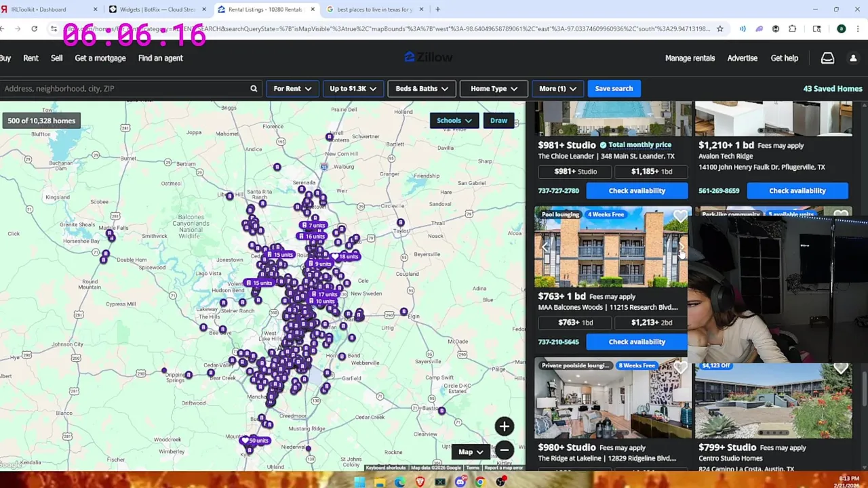Image resolution: width=868 pixels, height=488 pixels.
Task: Zoom out on the map
Action: (504, 450)
